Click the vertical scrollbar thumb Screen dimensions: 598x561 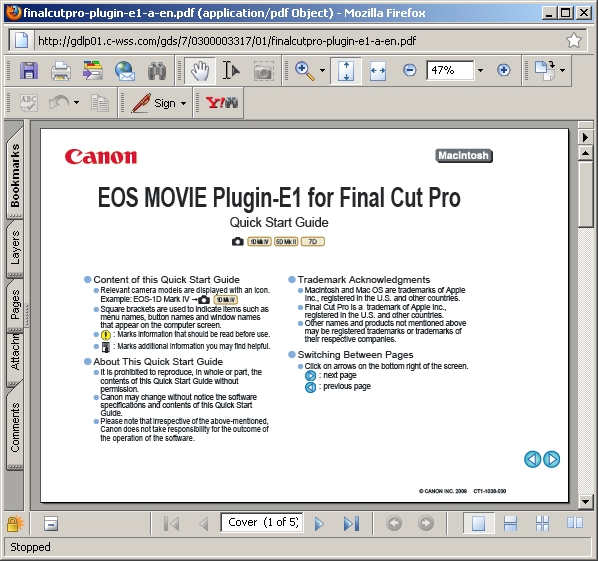click(585, 194)
